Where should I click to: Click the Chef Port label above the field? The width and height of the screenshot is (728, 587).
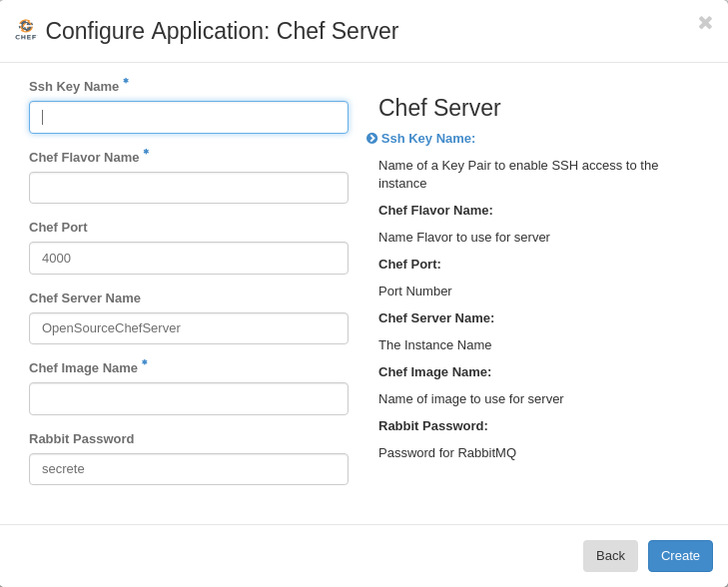[58, 228]
